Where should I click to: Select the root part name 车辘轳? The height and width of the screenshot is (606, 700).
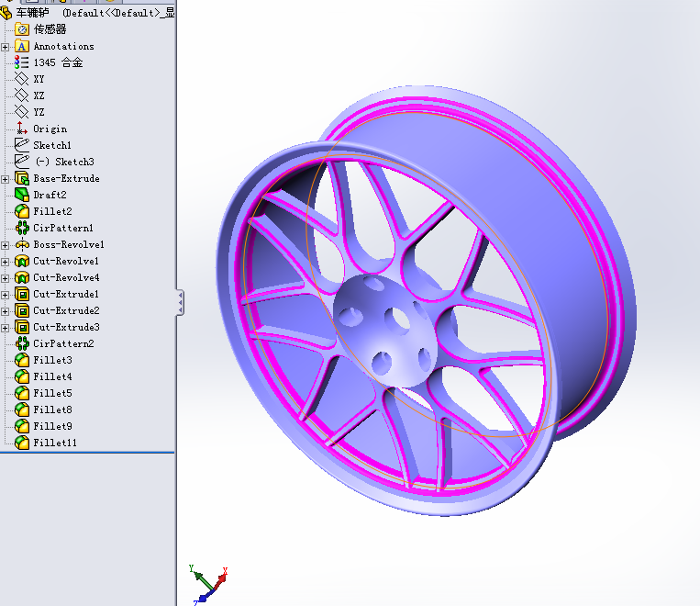click(x=33, y=13)
